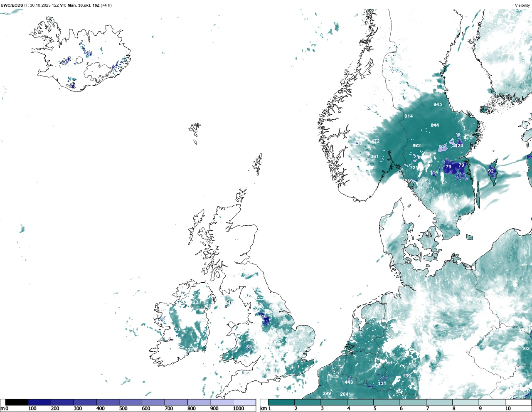Click the 702 value in southern Ireland
Viewport: 532px width, 412px height.
tap(189, 350)
